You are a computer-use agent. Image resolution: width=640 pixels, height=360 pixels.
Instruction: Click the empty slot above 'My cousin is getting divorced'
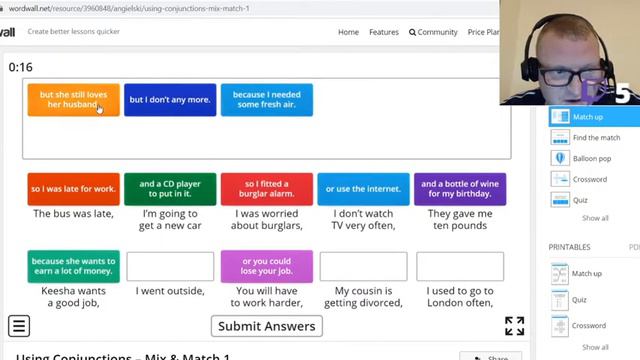[363, 267]
